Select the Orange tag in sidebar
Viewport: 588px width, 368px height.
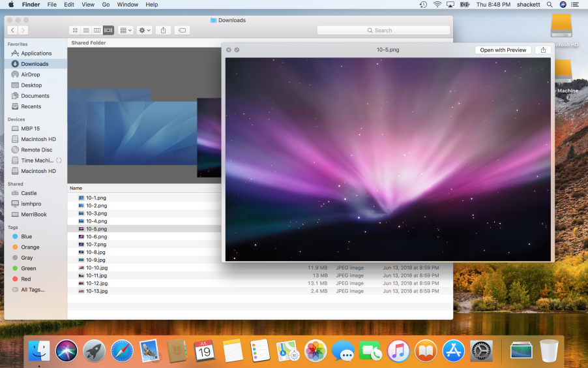[30, 247]
